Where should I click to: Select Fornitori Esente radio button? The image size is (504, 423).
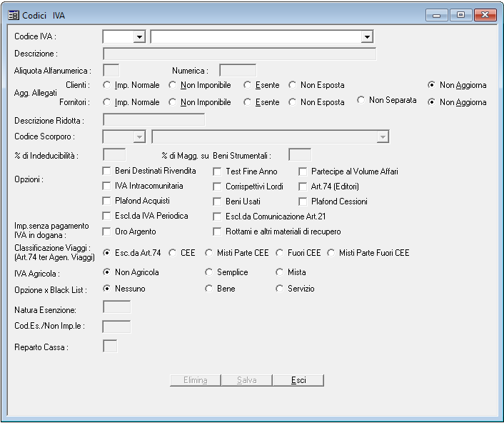pos(247,102)
